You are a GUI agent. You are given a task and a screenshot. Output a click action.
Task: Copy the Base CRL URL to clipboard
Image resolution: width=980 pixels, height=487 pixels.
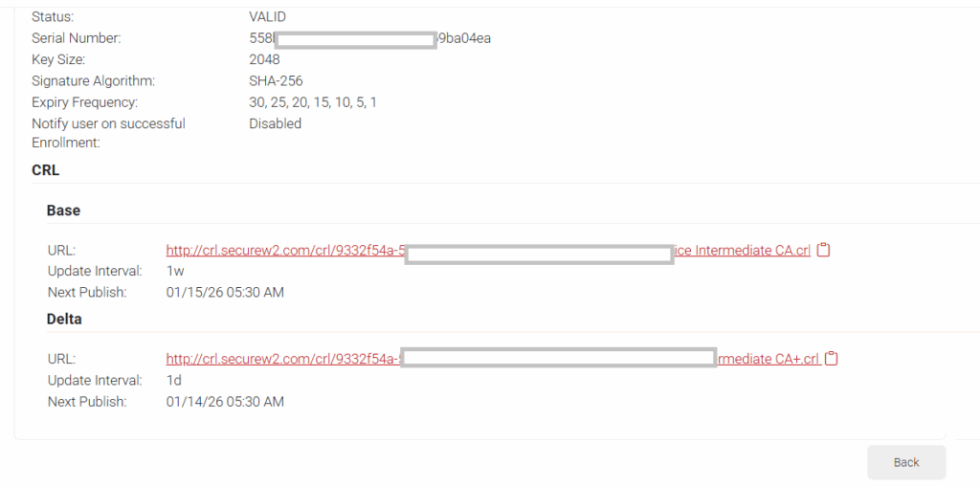click(823, 251)
